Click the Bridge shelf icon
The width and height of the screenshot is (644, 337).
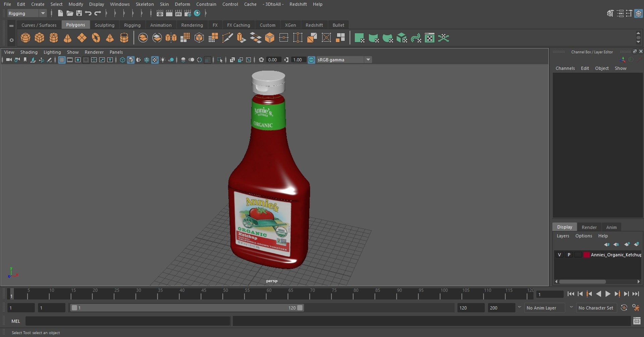coord(255,38)
